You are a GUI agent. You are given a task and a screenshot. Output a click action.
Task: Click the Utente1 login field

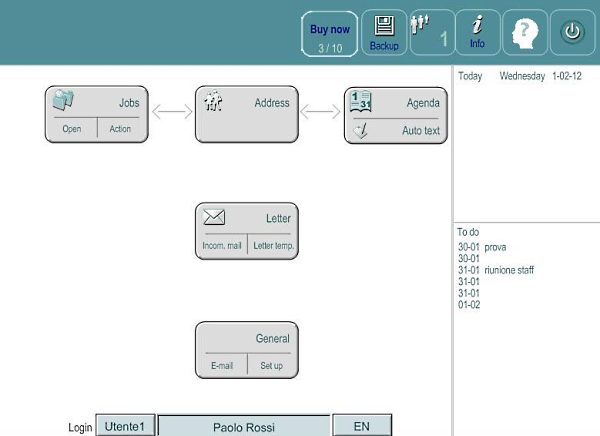126,426
